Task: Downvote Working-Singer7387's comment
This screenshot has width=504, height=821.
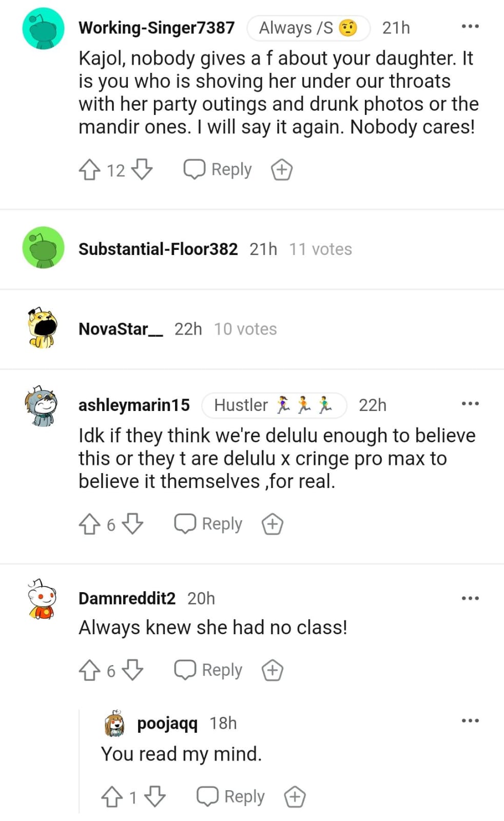Action: [142, 170]
